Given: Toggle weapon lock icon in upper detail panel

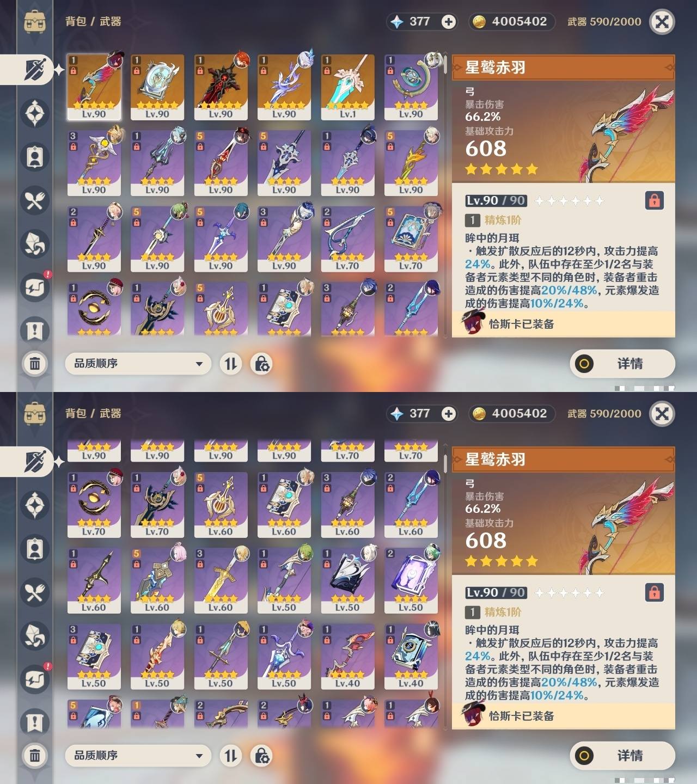Looking at the screenshot, I should (x=654, y=200).
